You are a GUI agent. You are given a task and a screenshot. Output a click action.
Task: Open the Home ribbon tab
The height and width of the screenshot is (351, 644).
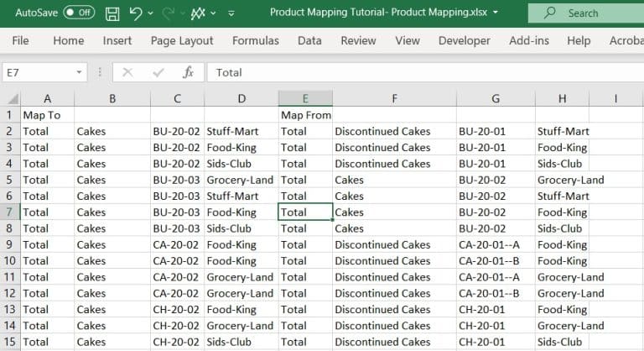[69, 40]
